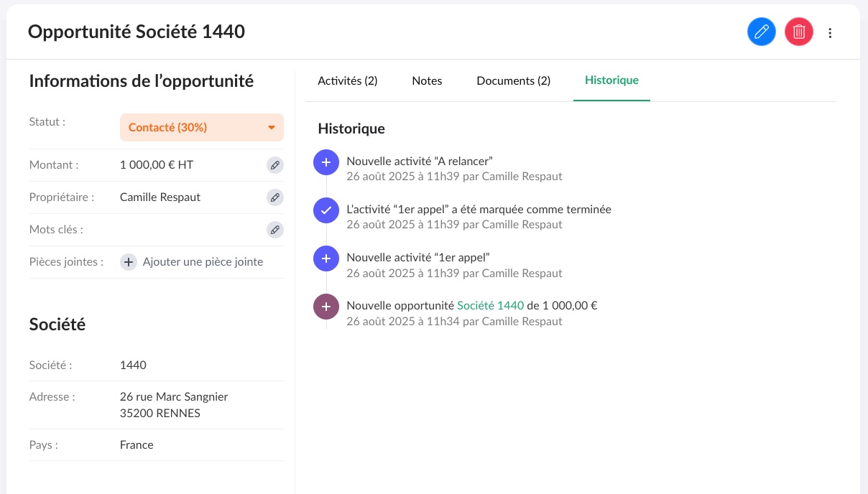
Task: Click the red trash delete button
Action: (x=798, y=32)
